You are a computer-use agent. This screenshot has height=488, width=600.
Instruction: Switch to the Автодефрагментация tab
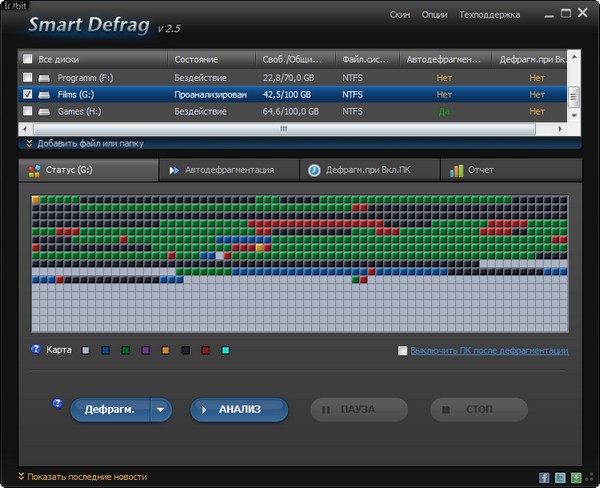(228, 170)
